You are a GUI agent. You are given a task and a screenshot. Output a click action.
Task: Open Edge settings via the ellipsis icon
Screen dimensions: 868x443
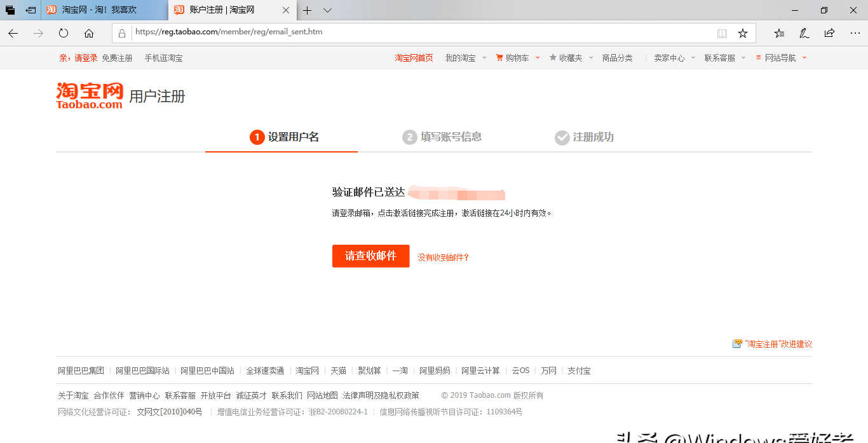855,33
